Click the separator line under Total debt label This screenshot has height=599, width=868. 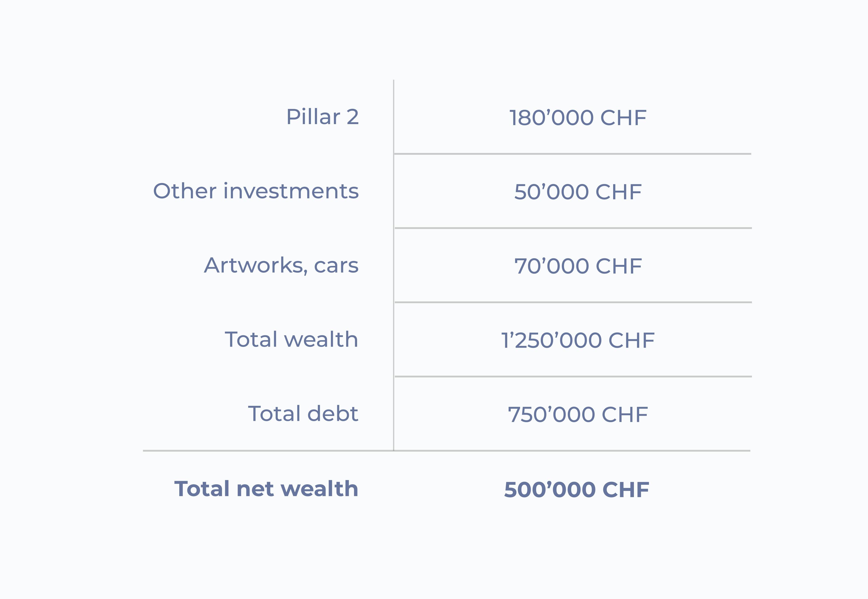click(263, 450)
